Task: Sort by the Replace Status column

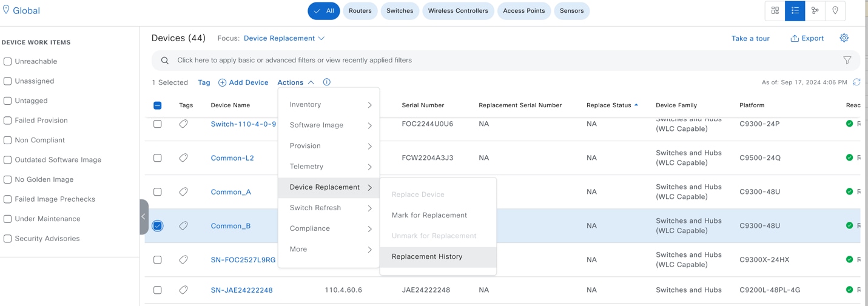Action: pos(609,105)
